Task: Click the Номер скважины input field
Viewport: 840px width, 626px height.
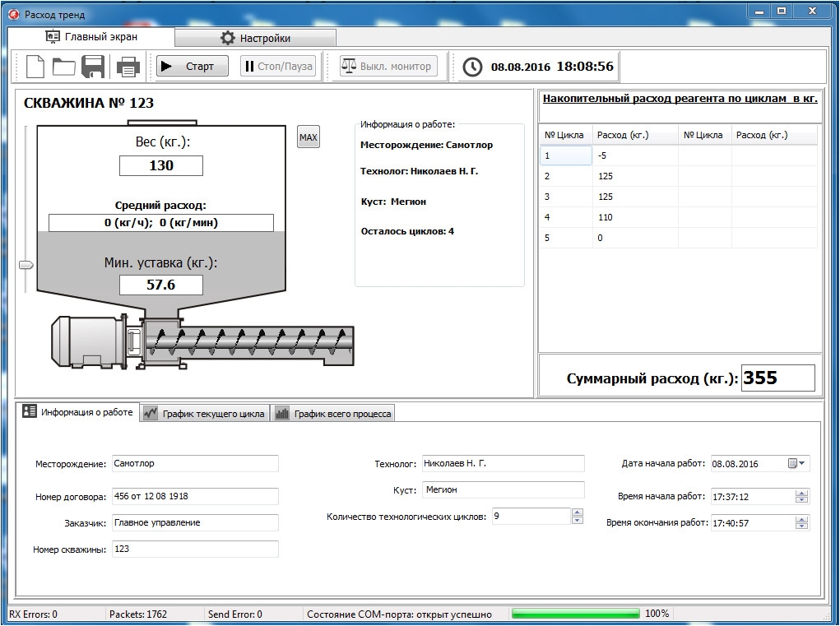Action: (195, 549)
